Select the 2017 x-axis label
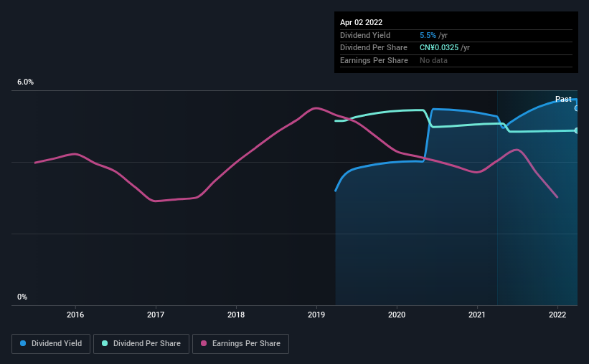 [x=156, y=315]
